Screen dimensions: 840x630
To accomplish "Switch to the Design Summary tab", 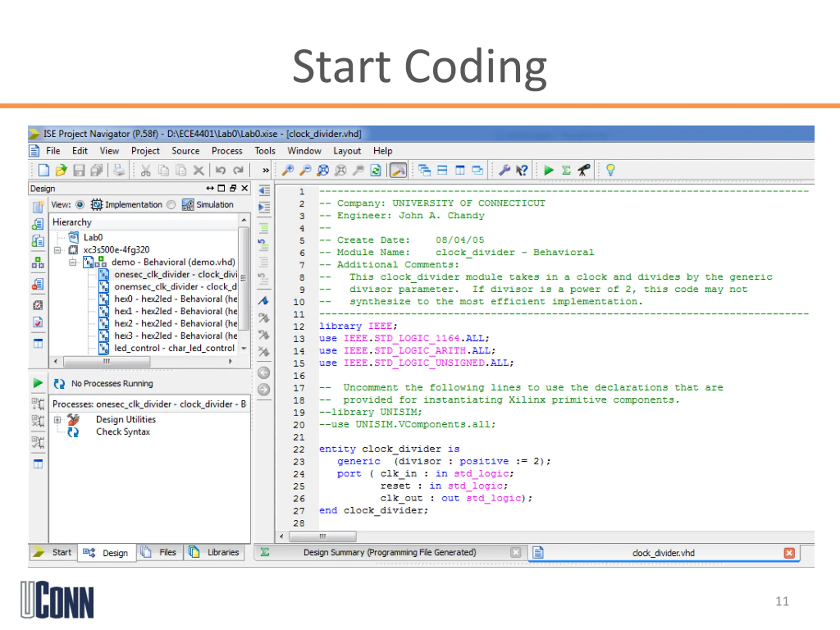I will (x=391, y=553).
